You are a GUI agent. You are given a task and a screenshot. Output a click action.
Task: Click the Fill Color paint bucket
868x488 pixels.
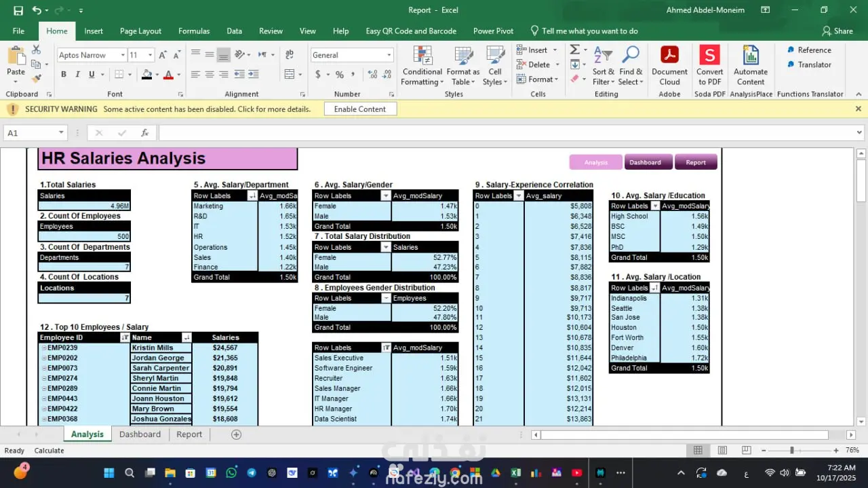point(146,75)
